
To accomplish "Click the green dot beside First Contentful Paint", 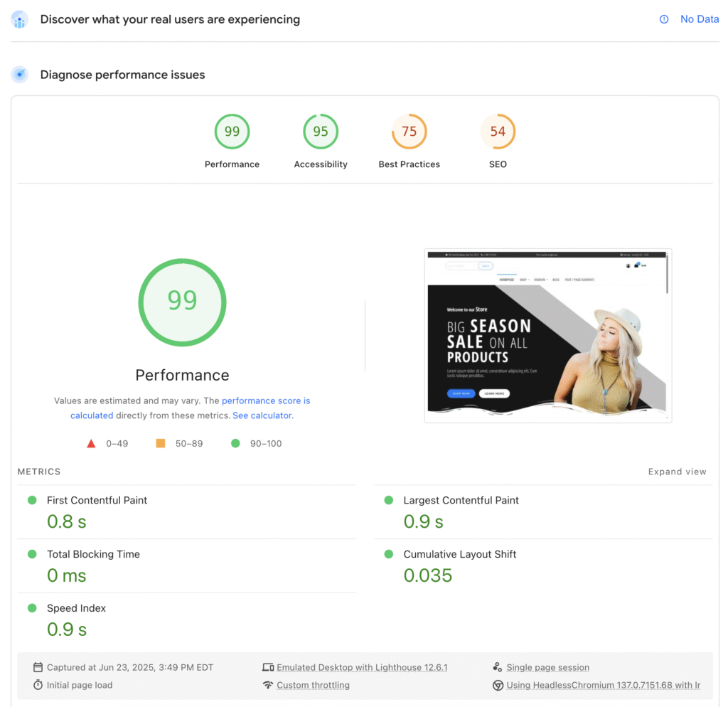I will coord(32,500).
